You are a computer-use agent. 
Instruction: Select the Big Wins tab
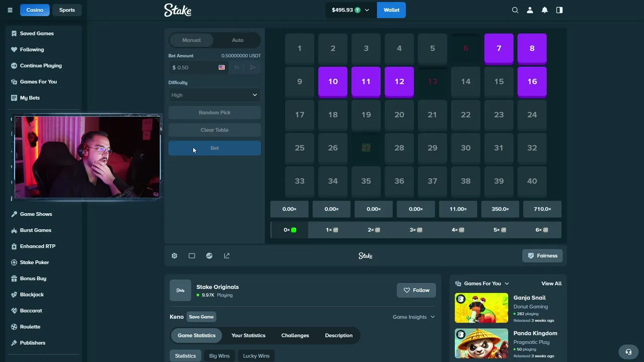click(219, 356)
